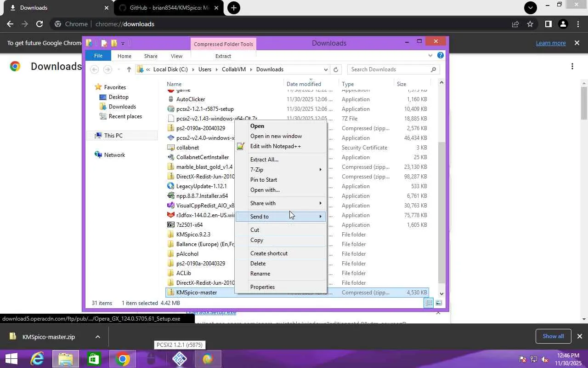This screenshot has height=368, width=588.
Task: Close the Chrome download shelf
Action: pyautogui.click(x=579, y=336)
